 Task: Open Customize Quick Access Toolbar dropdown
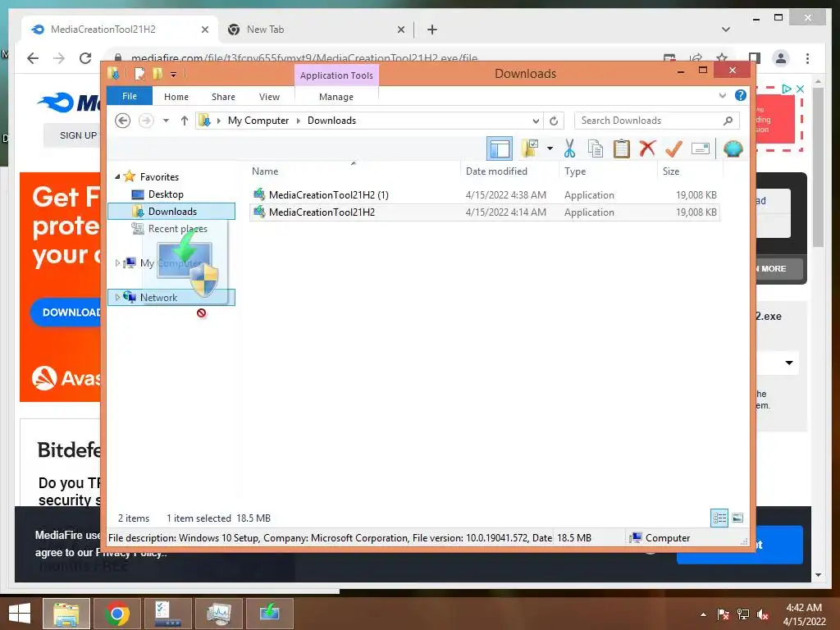point(174,75)
